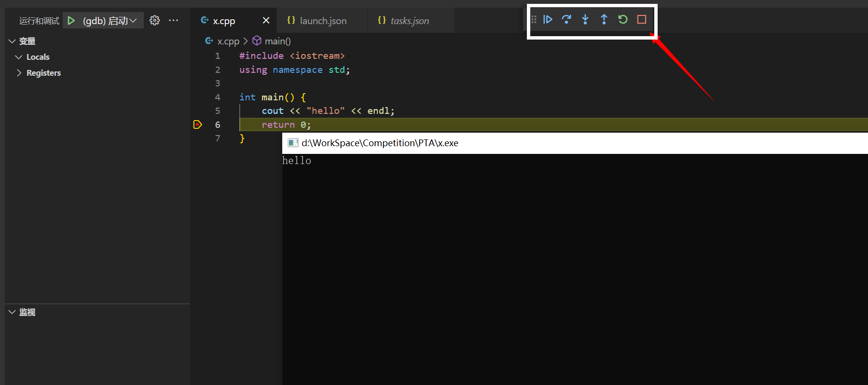Switch to the tasks.json tab
Image resolution: width=868 pixels, height=385 pixels.
coord(410,21)
